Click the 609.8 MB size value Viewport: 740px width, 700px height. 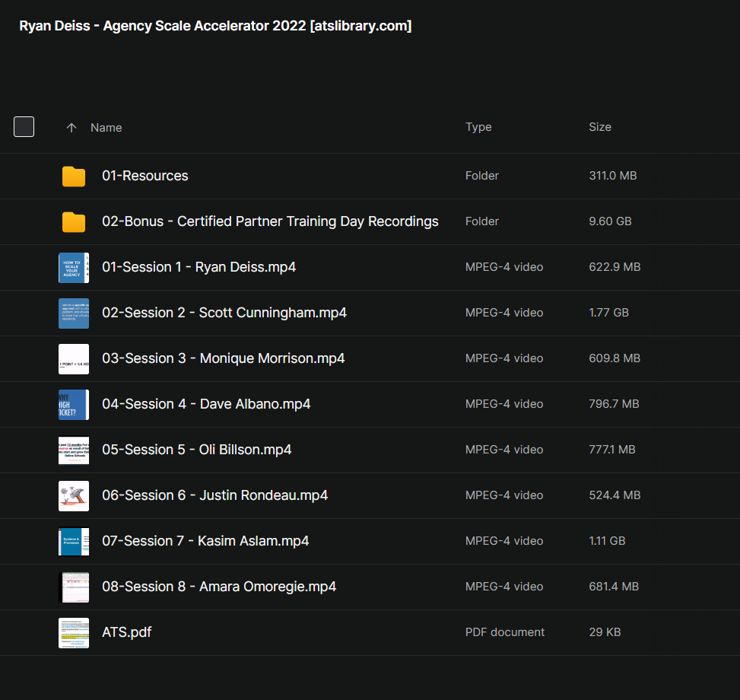point(615,358)
